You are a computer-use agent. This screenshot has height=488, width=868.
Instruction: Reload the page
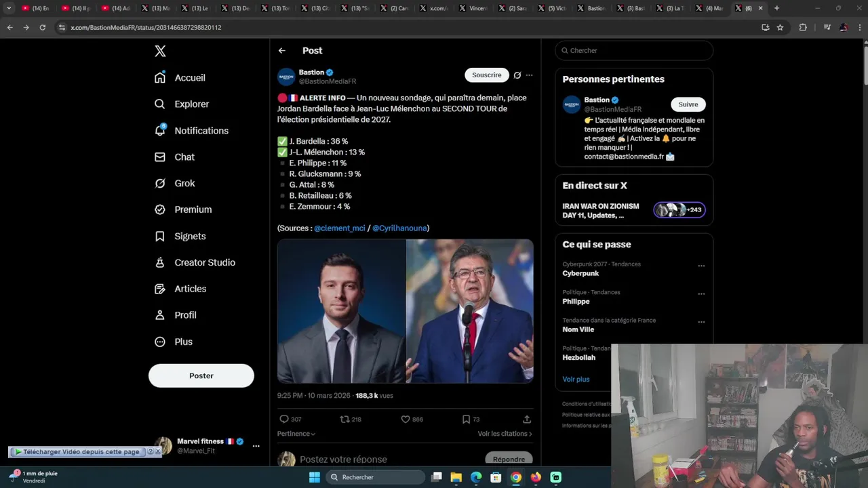(42, 27)
